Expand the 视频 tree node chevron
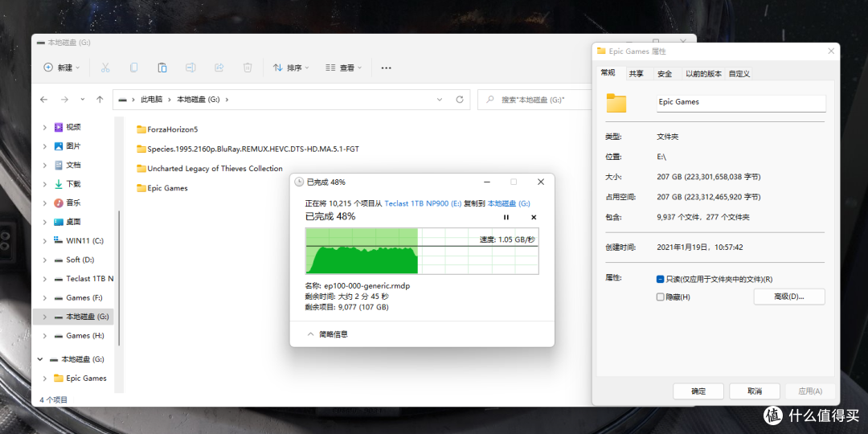 pyautogui.click(x=44, y=127)
